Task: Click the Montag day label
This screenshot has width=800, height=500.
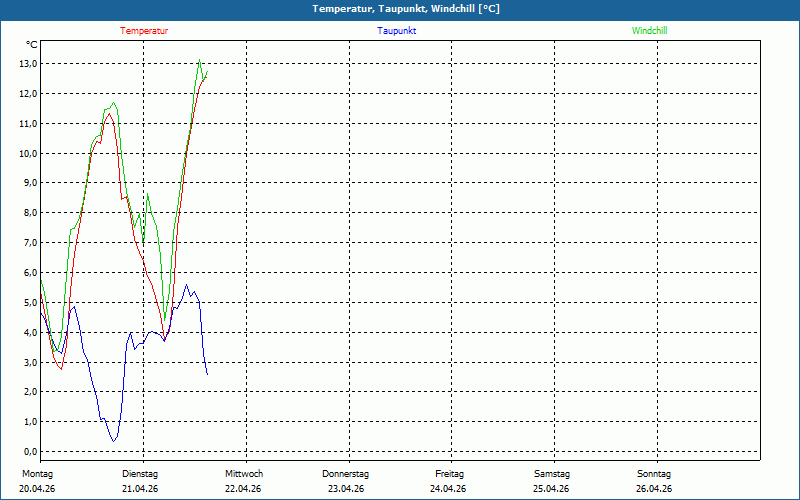Action: pos(37,474)
